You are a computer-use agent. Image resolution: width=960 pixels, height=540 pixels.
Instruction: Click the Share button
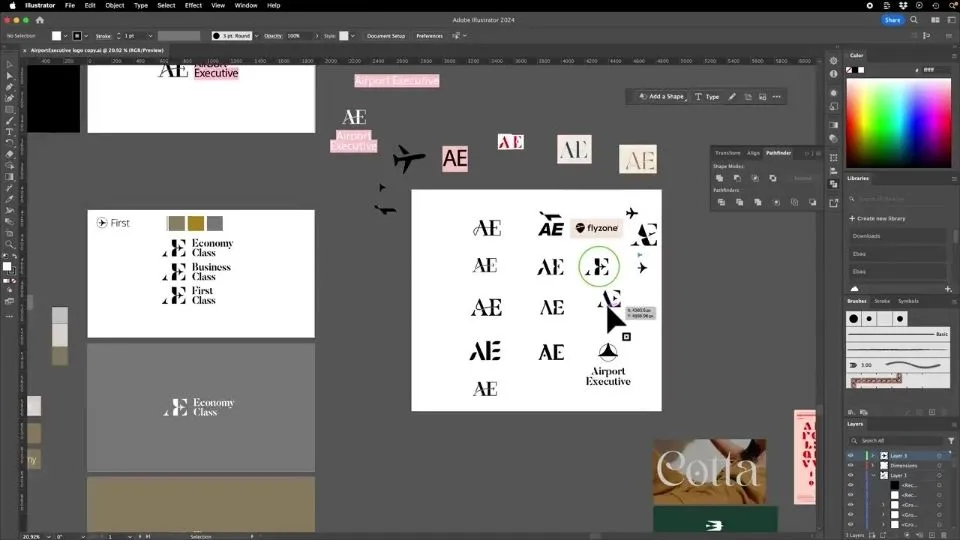pos(893,20)
